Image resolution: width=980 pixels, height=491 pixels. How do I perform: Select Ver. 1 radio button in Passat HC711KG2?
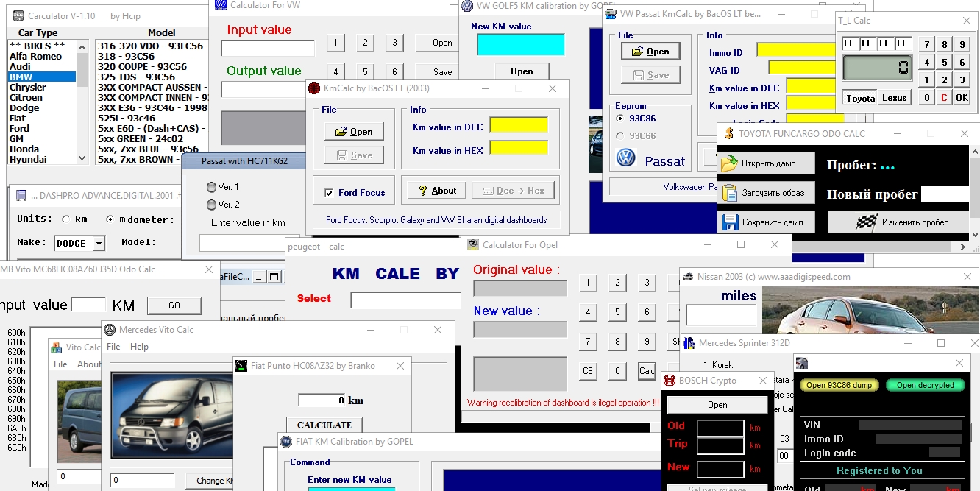(212, 187)
